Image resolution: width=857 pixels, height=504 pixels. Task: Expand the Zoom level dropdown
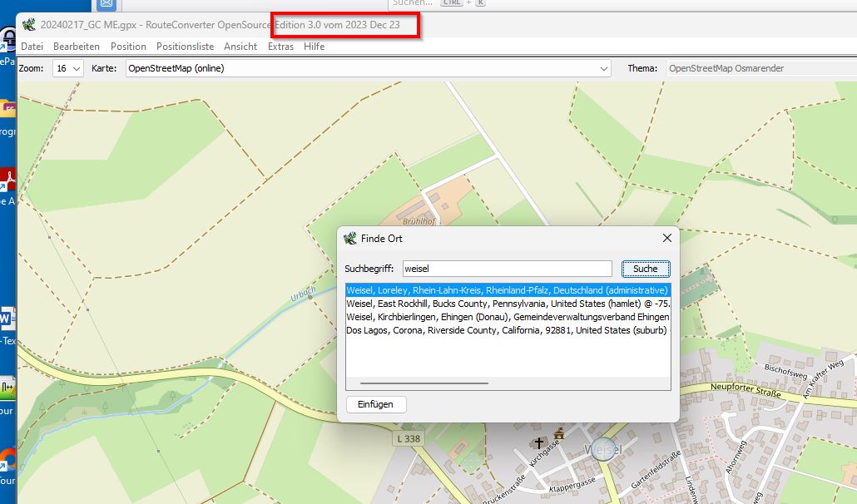68,68
